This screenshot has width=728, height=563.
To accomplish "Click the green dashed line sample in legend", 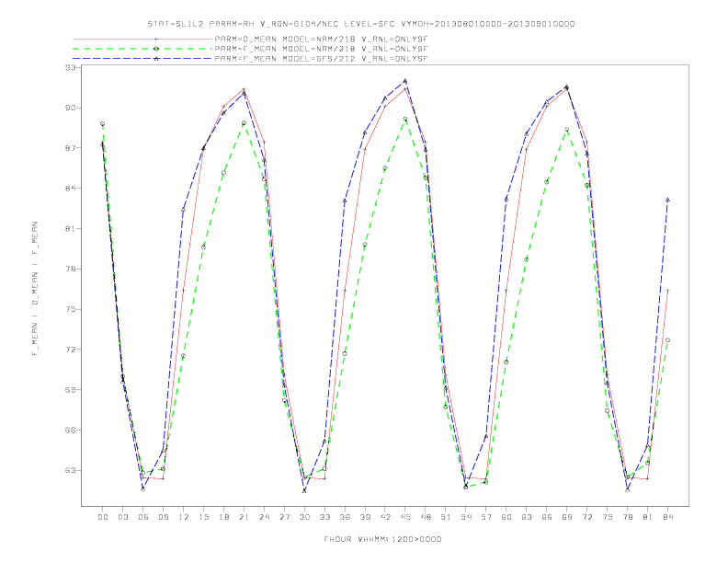I will (142, 49).
